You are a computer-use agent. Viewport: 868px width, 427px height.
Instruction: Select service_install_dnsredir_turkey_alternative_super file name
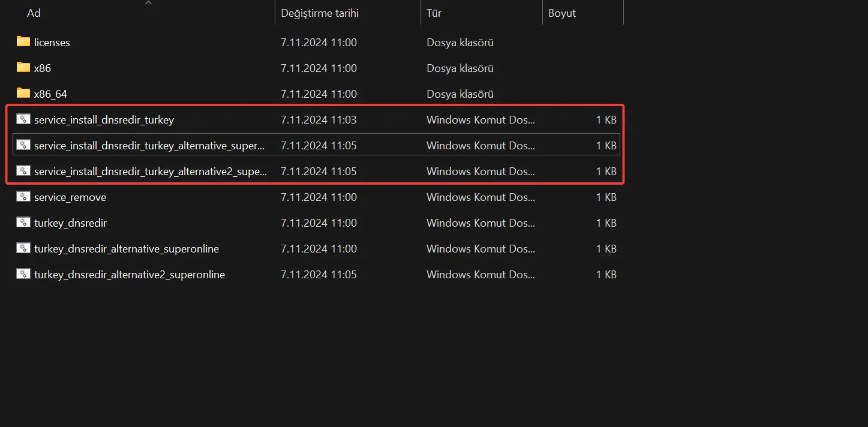(149, 146)
